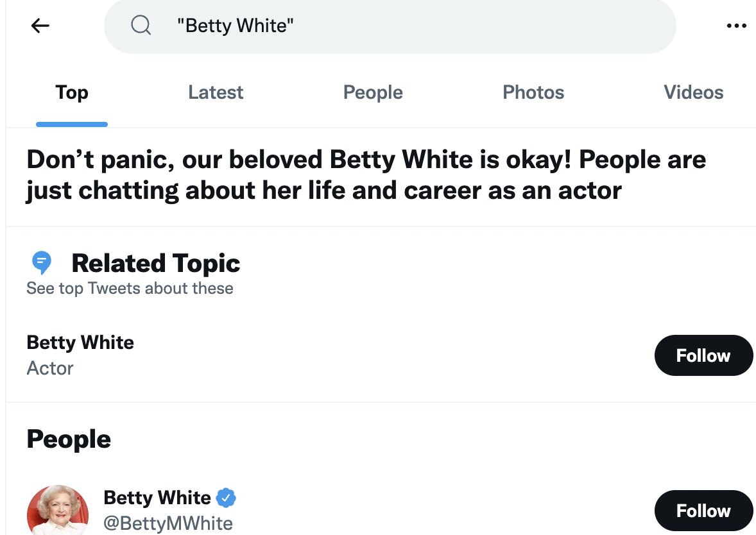Open the Betty White account display name
The image size is (756, 535).
pyautogui.click(x=157, y=497)
